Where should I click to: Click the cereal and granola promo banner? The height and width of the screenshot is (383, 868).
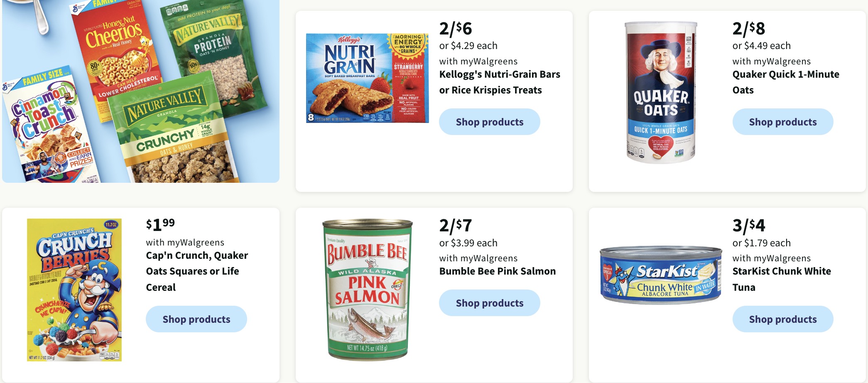(x=141, y=91)
